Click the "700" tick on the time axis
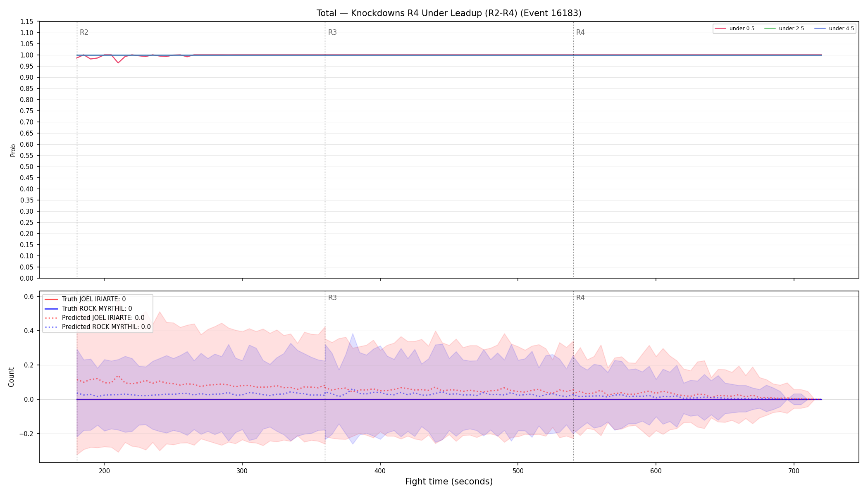The height and width of the screenshot is (496, 868). point(794,471)
